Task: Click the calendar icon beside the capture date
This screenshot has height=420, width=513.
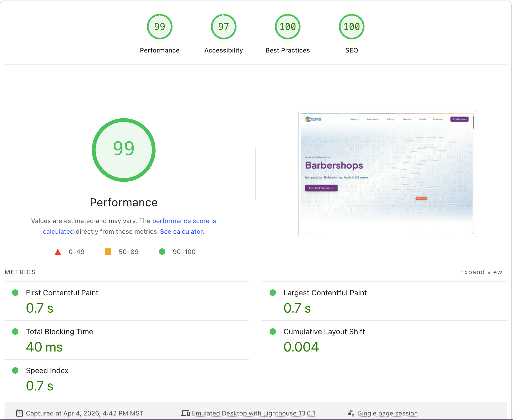Action: click(x=20, y=413)
